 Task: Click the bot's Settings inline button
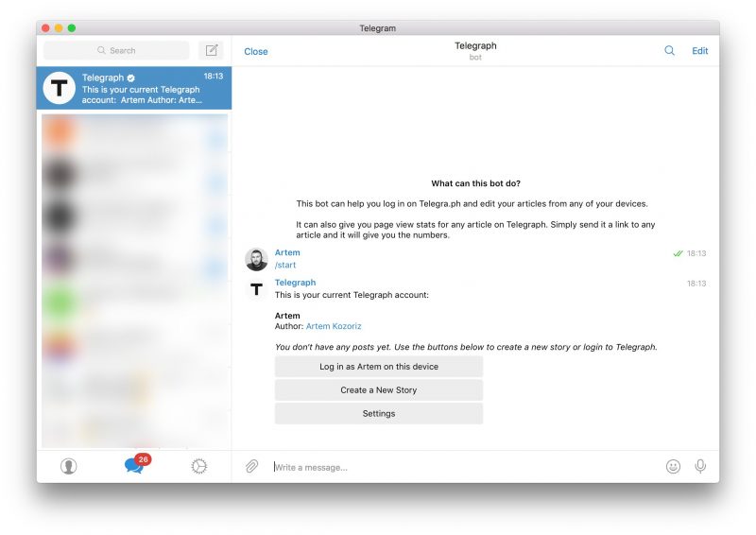tap(379, 414)
